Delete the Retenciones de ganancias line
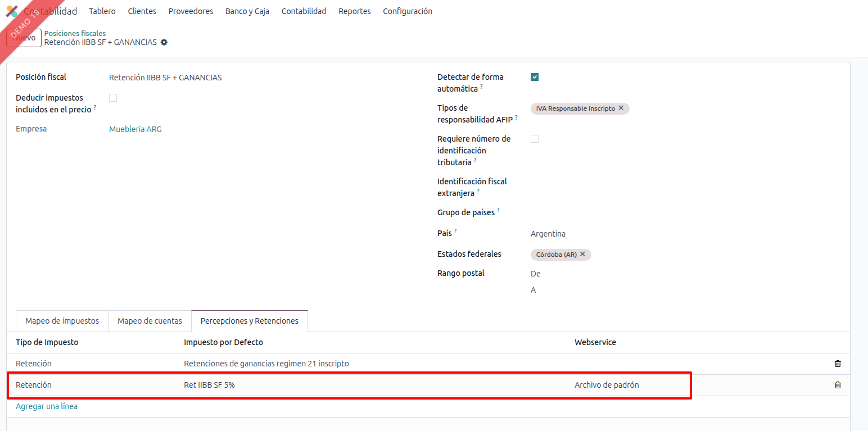868x431 pixels. pos(838,364)
